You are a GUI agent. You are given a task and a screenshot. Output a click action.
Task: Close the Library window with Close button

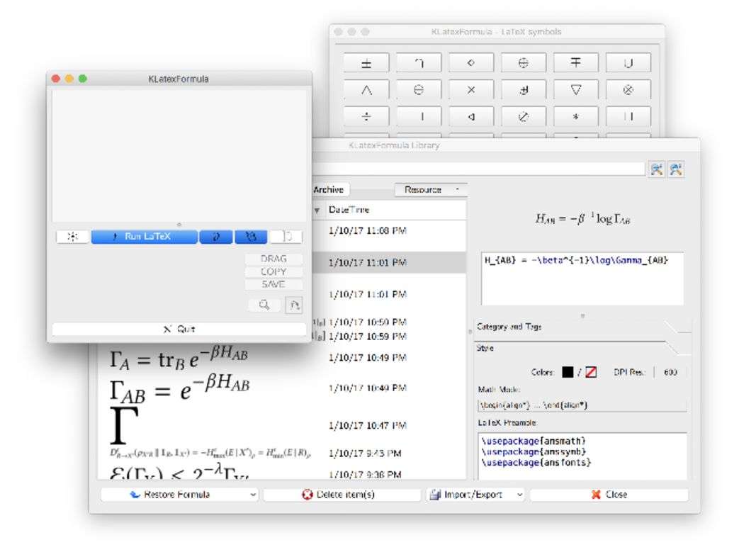click(609, 495)
